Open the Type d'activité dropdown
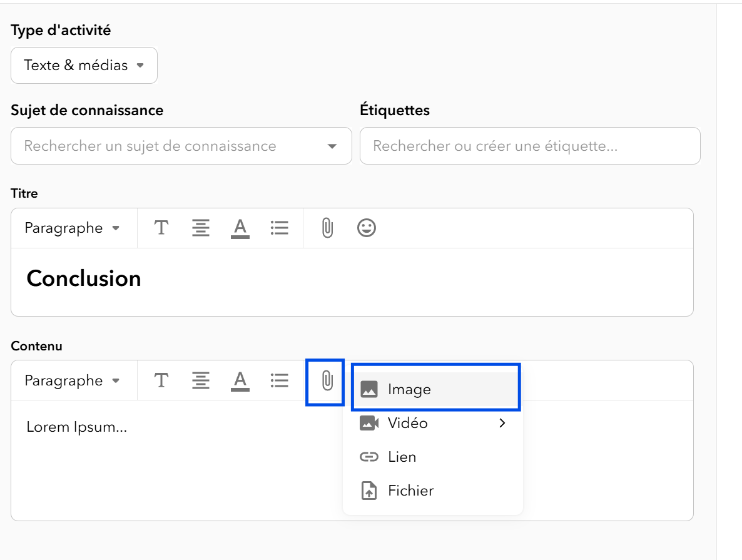The width and height of the screenshot is (742, 560). click(x=84, y=65)
